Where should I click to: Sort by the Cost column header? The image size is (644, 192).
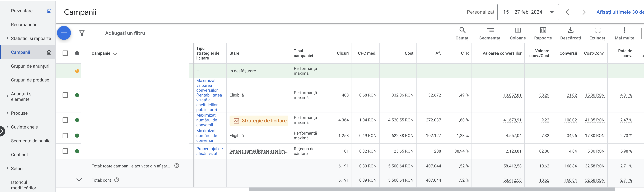point(409,53)
